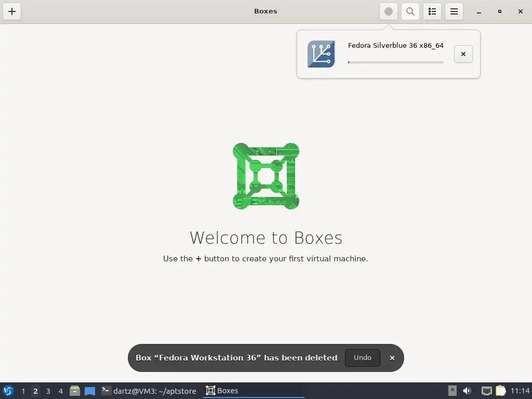Focus Boxes taskbar entry
Image resolution: width=532 pixels, height=399 pixels.
coord(254,391)
